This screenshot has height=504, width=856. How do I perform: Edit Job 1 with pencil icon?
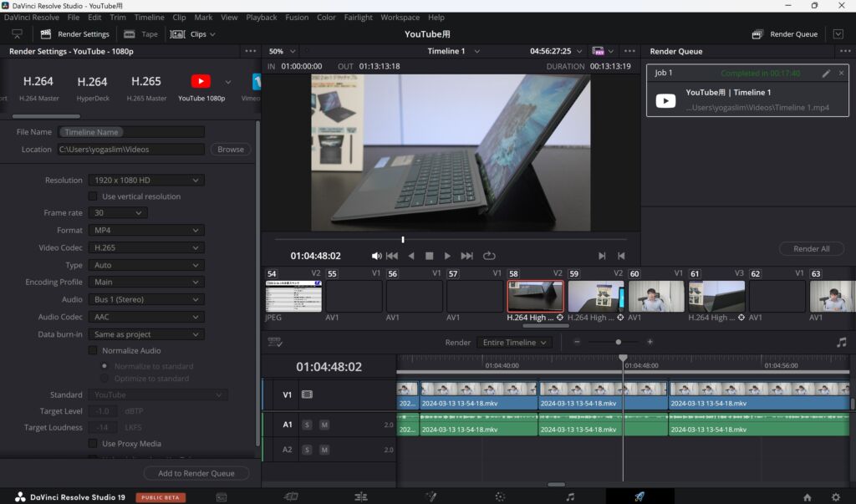[x=826, y=74]
